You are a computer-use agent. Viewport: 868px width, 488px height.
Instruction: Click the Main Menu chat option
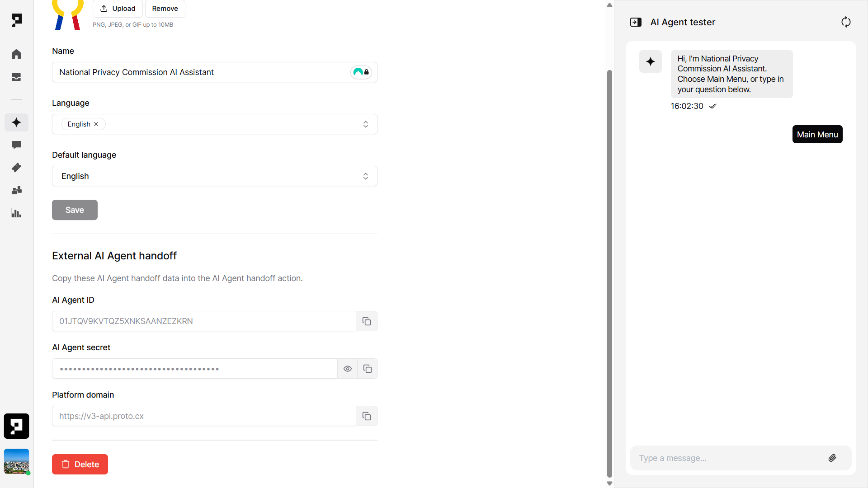click(817, 134)
